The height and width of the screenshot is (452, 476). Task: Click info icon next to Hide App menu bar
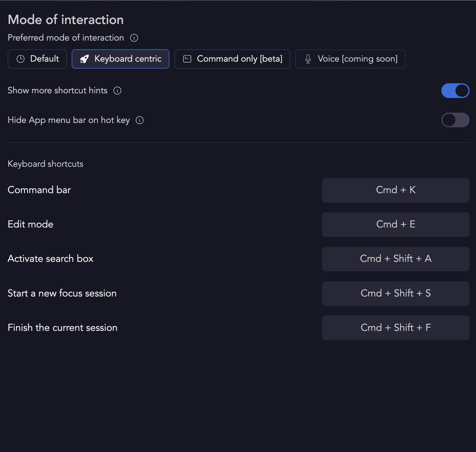[140, 120]
